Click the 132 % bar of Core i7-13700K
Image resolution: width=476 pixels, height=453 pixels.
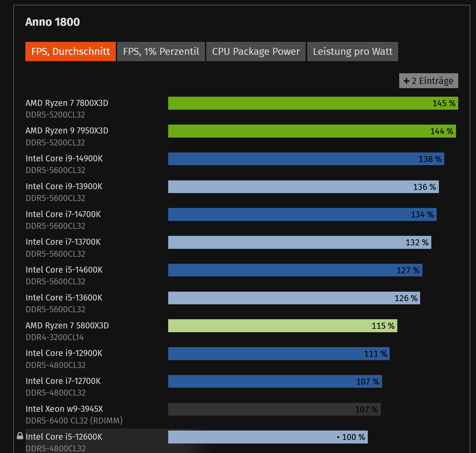pos(300,243)
